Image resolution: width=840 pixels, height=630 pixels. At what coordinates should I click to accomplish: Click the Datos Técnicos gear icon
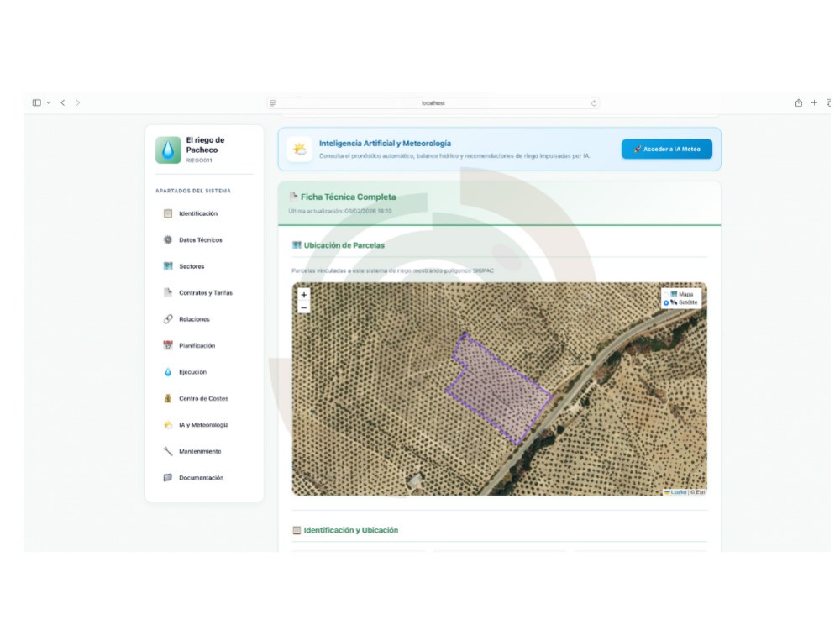pos(168,239)
